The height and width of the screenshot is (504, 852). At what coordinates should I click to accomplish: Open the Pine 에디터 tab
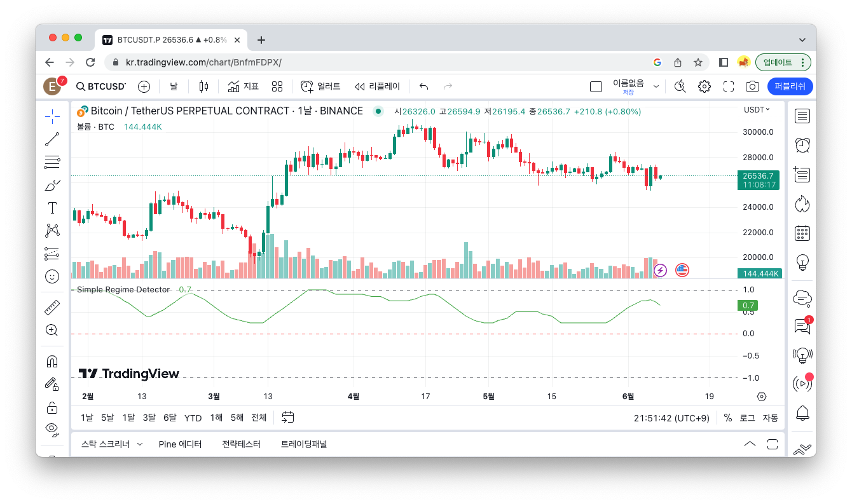click(180, 444)
